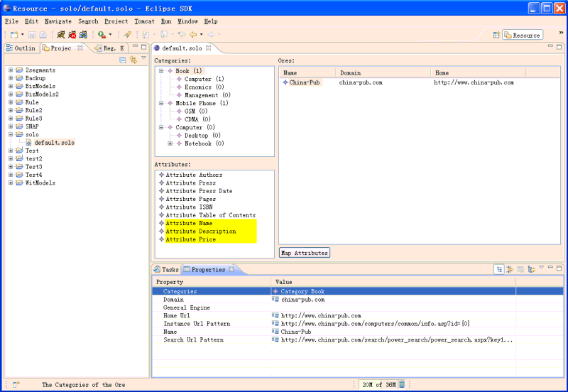Image resolution: width=568 pixels, height=392 pixels.
Task: Open the Navigate menu
Action: [58, 21]
